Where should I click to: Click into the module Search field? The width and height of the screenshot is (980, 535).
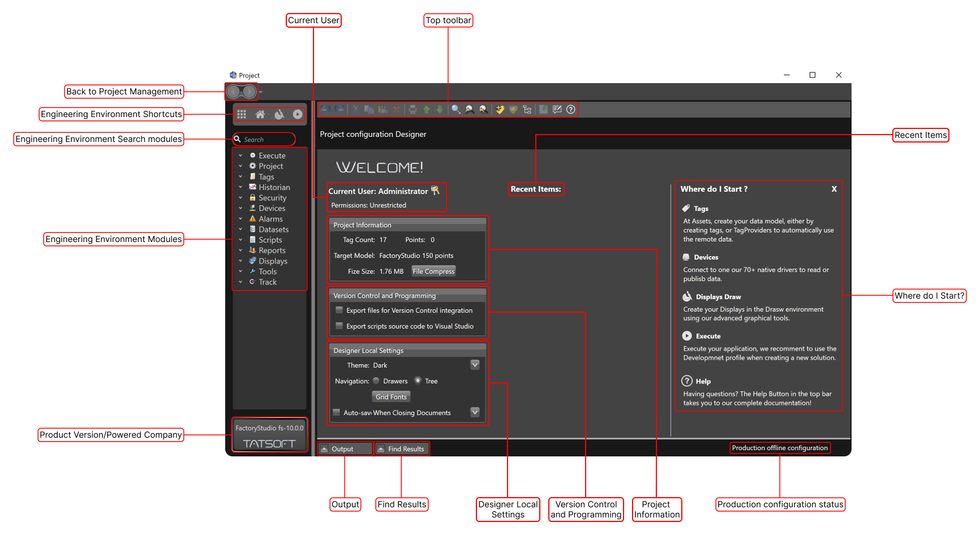click(267, 140)
